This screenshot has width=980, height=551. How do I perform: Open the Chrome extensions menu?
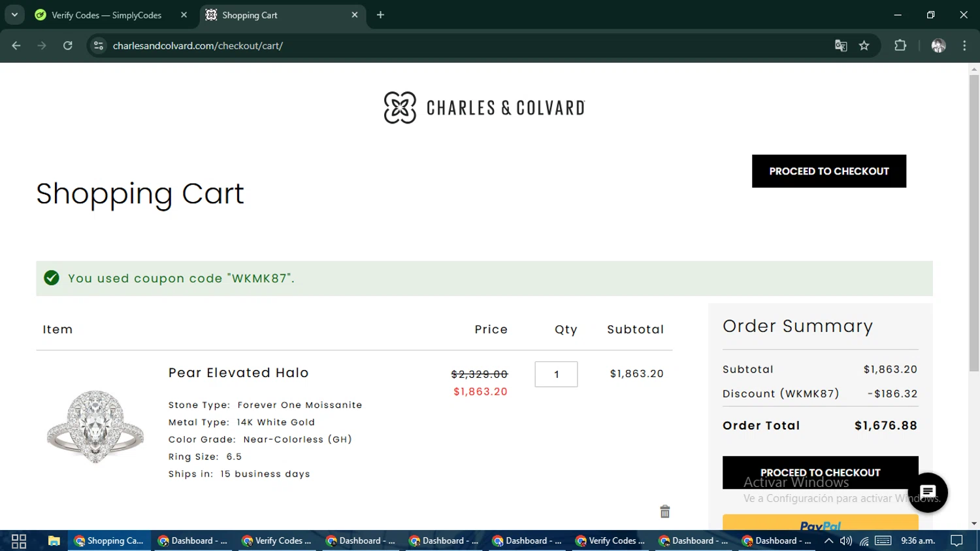900,46
